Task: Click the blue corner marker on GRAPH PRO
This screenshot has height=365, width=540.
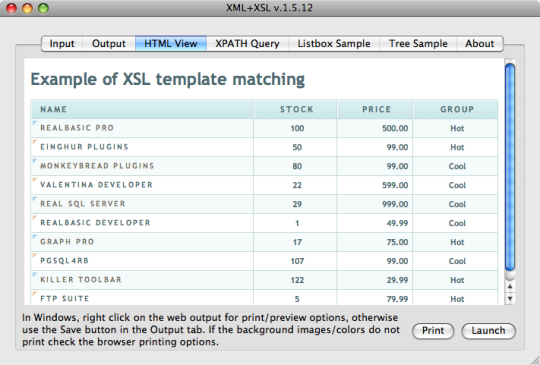Action: coord(34,236)
